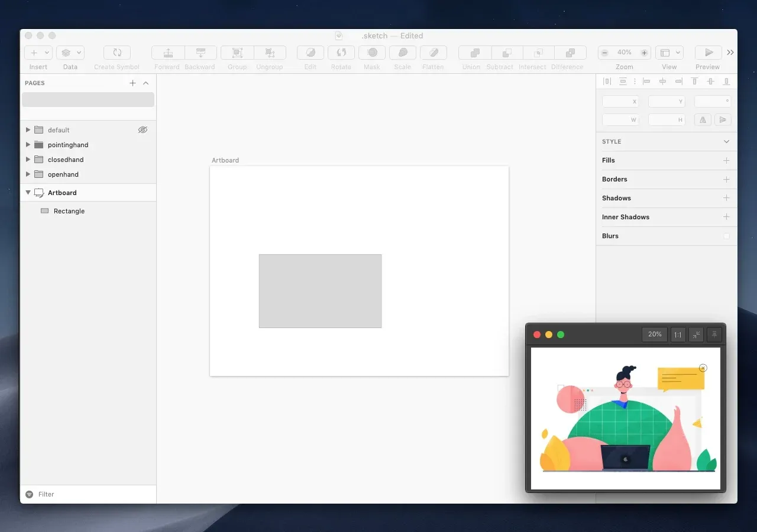The image size is (757, 532).
Task: Zoom out with the minus button
Action: 604,53
